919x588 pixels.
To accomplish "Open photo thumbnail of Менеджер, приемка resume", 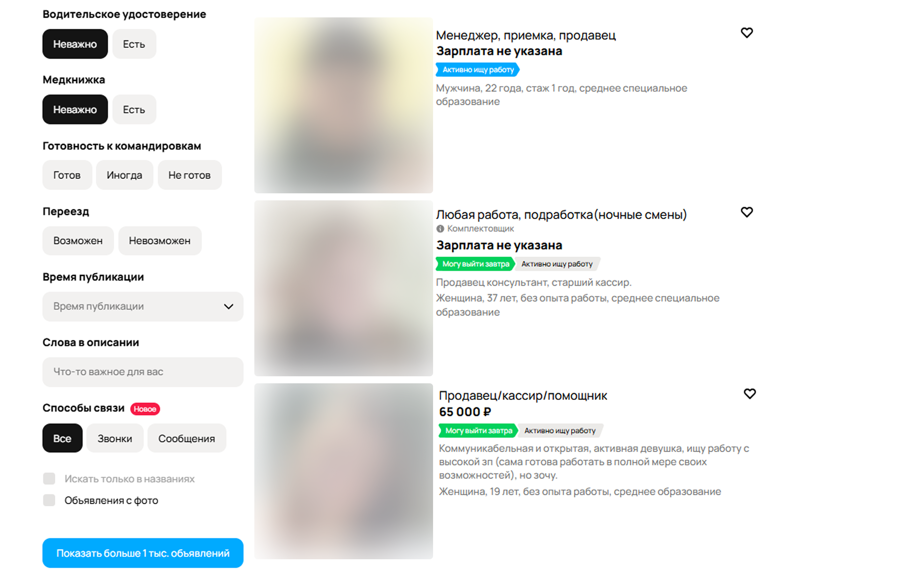I will (343, 105).
